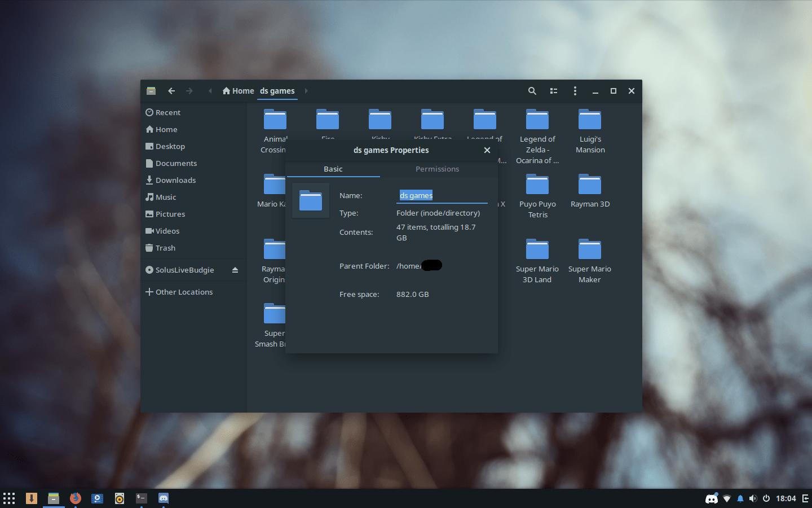This screenshot has height=508, width=812.
Task: Click the "47 items, totalling 18.7 GB" text
Action: coord(436,233)
